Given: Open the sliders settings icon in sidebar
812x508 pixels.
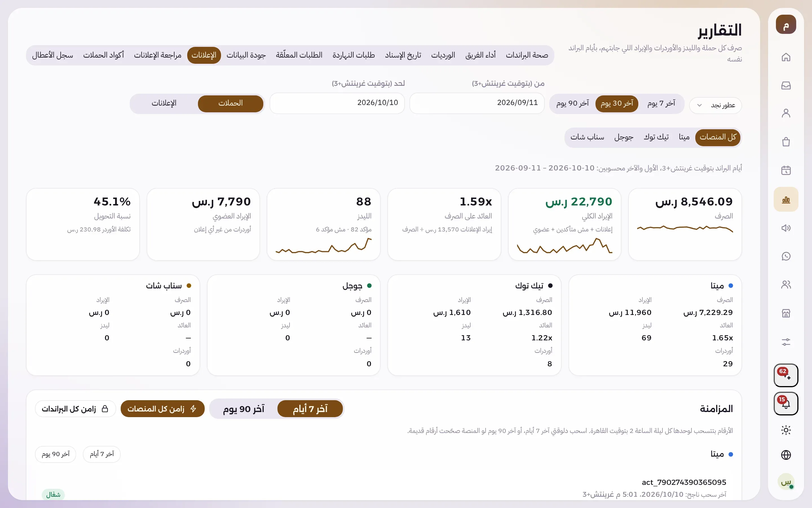Looking at the screenshot, I should (x=786, y=342).
